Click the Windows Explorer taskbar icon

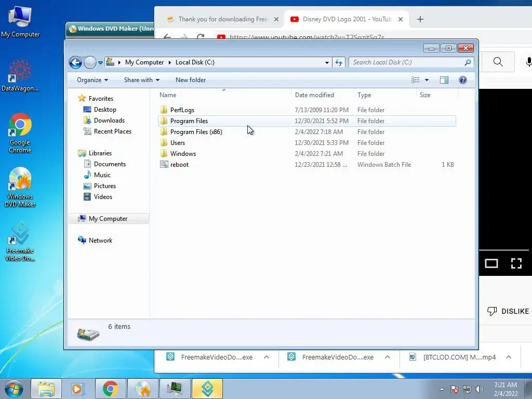coord(46,389)
